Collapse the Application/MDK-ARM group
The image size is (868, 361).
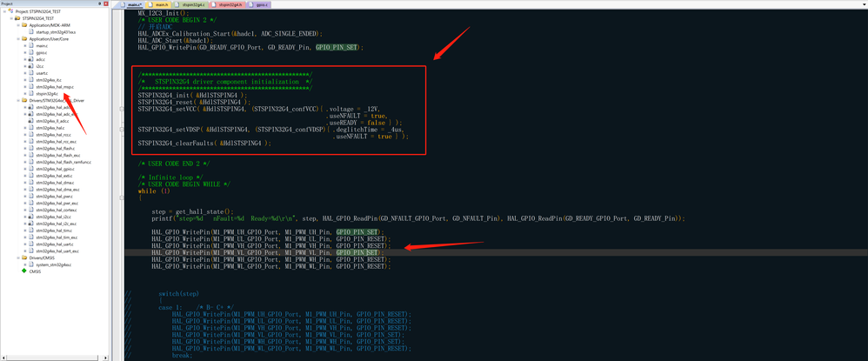18,25
